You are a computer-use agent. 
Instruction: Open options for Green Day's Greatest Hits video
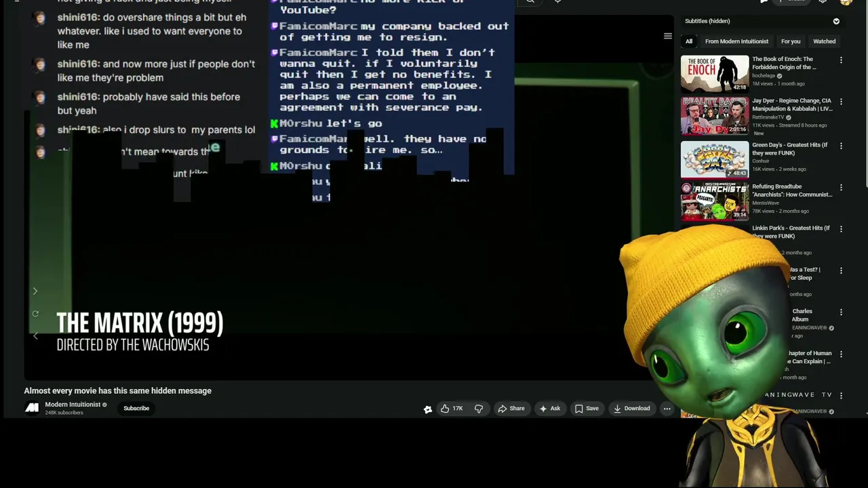pos(841,146)
